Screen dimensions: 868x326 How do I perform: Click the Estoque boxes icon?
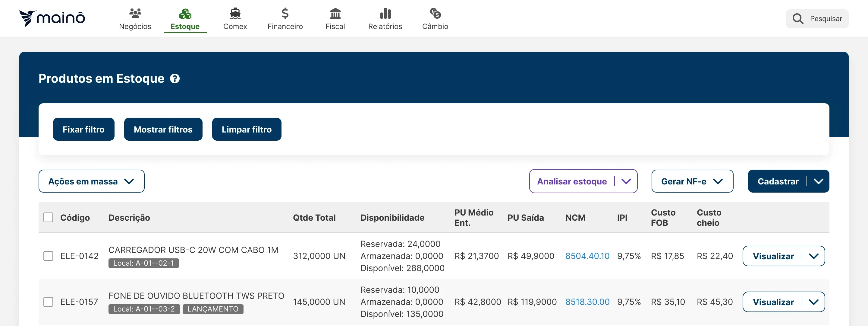click(185, 14)
